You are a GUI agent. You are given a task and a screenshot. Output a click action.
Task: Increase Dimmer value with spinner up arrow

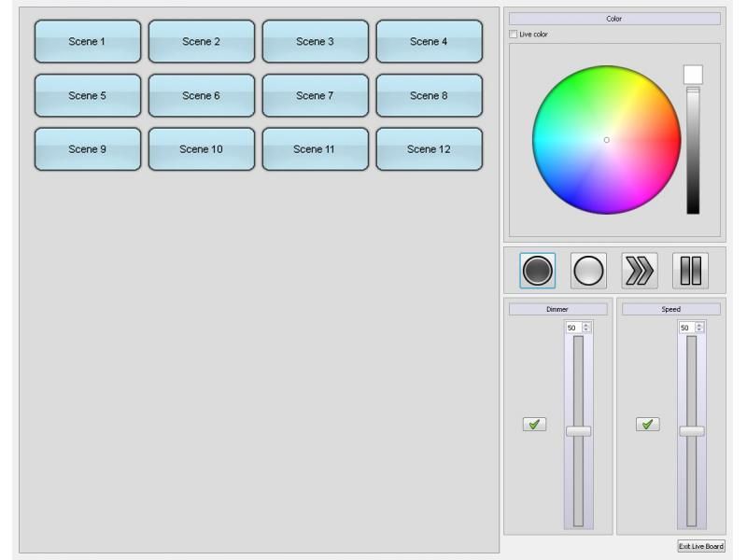pos(586,325)
